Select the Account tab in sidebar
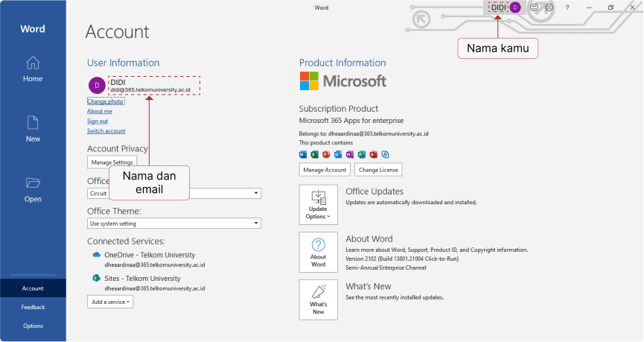Screen dimensions: 644x342 click(x=33, y=288)
